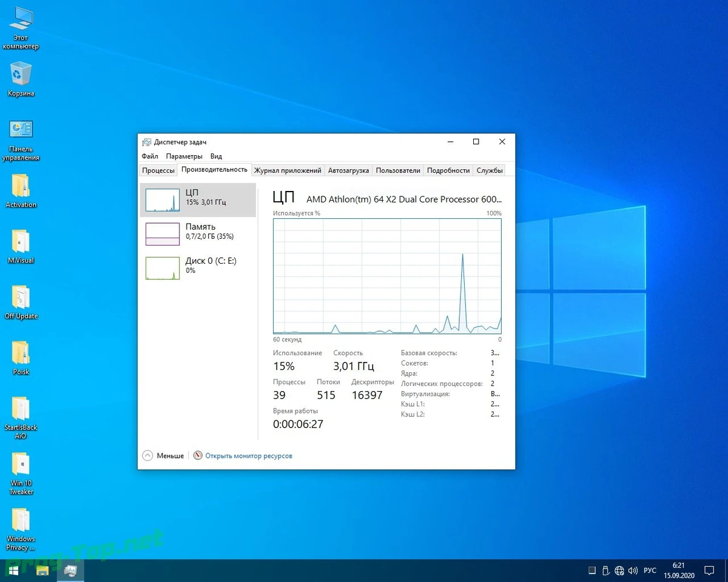Open the Этот компьютер desktop icon
Viewport: 728px width, 582px height.
point(21,28)
